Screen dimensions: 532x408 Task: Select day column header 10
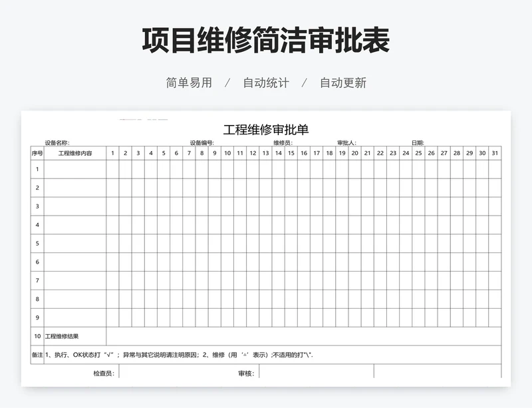pyautogui.click(x=227, y=153)
